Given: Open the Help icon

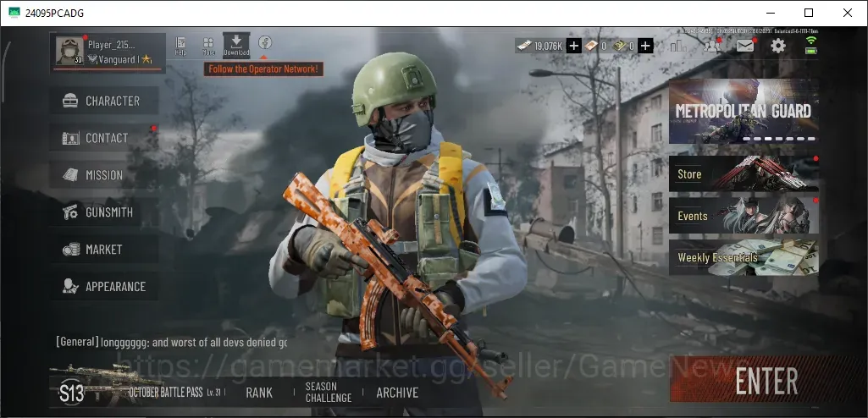Looking at the screenshot, I should click(180, 46).
